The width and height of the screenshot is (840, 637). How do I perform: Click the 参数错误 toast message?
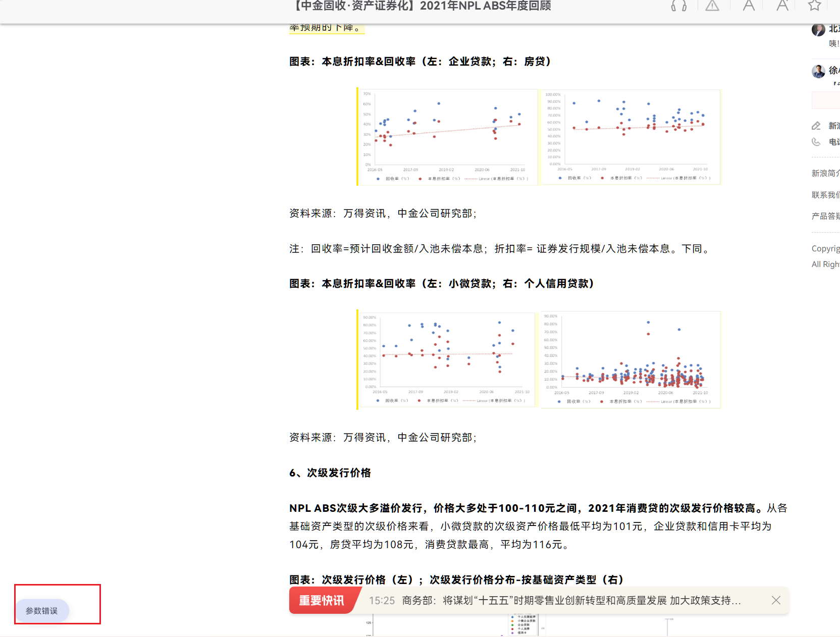tap(42, 611)
